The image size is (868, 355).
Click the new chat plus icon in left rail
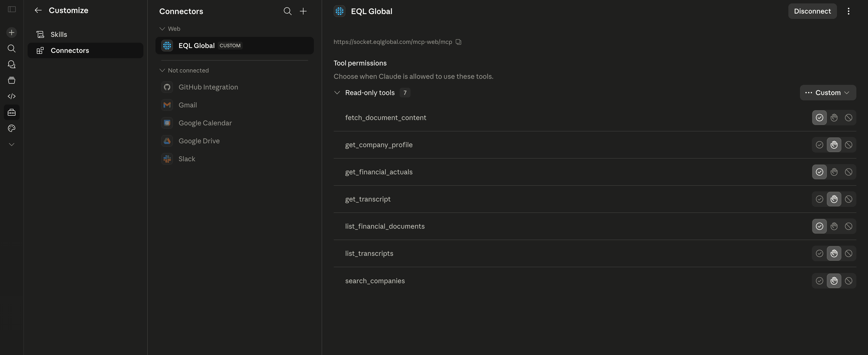pos(12,32)
